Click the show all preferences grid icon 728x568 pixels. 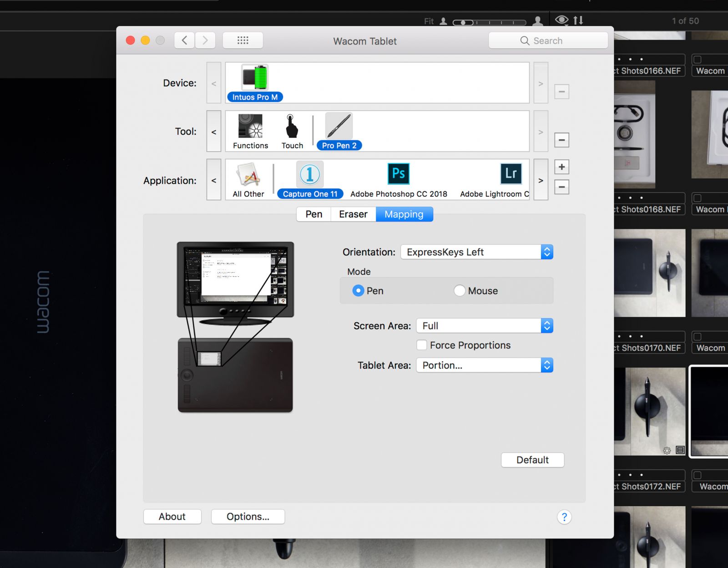tap(243, 41)
